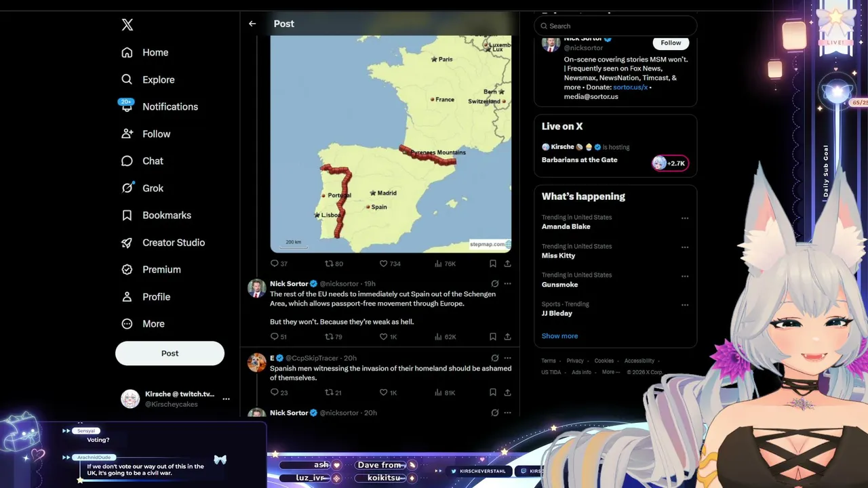Open Chat from sidebar
This screenshot has width=868, height=488.
point(142,161)
